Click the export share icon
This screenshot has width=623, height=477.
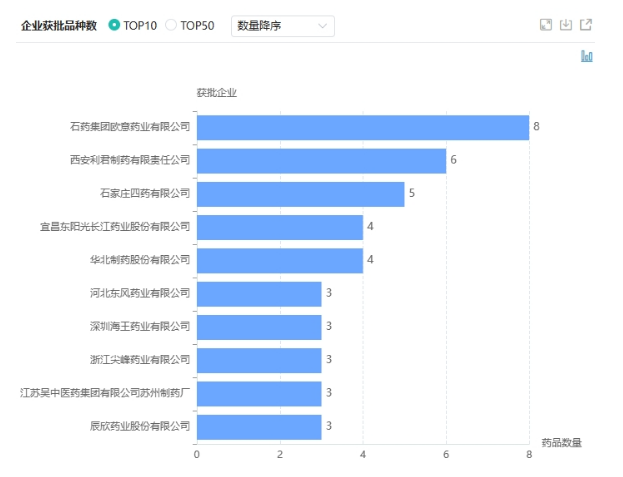click(586, 25)
